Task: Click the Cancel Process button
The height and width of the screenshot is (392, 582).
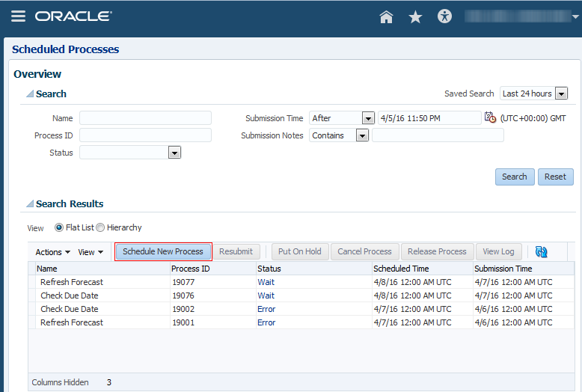Action: pyautogui.click(x=364, y=251)
